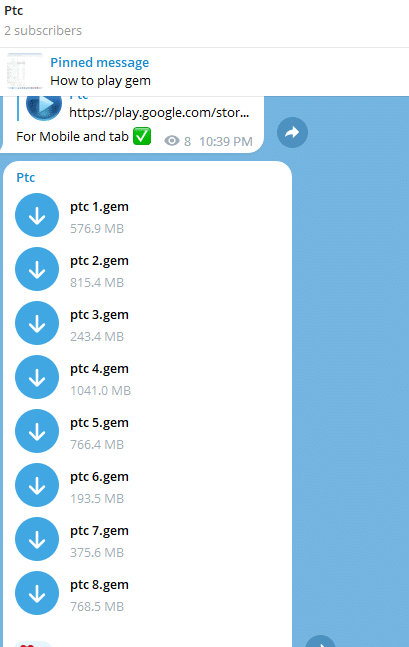
Task: Download the ptc 3.gem file
Action: click(37, 323)
